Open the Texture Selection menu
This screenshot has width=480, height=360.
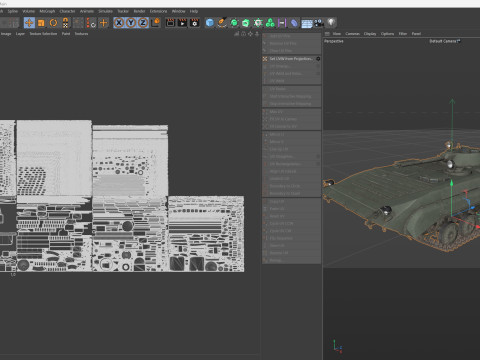coord(43,34)
